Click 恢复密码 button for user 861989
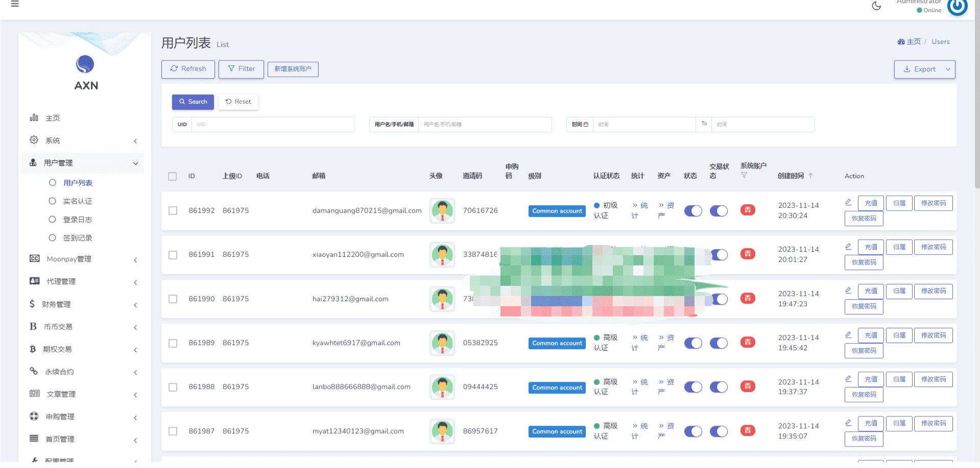This screenshot has height=468, width=980. pyautogui.click(x=864, y=351)
